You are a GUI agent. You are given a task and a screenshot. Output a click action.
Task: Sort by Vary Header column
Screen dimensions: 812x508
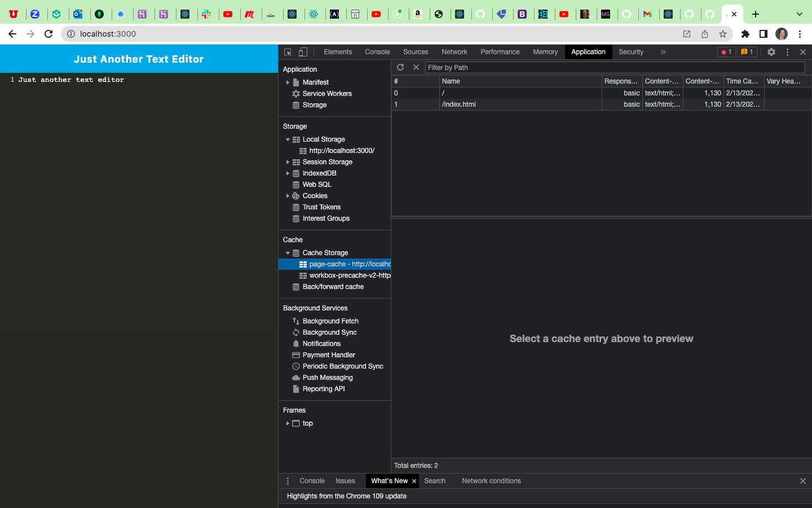787,81
